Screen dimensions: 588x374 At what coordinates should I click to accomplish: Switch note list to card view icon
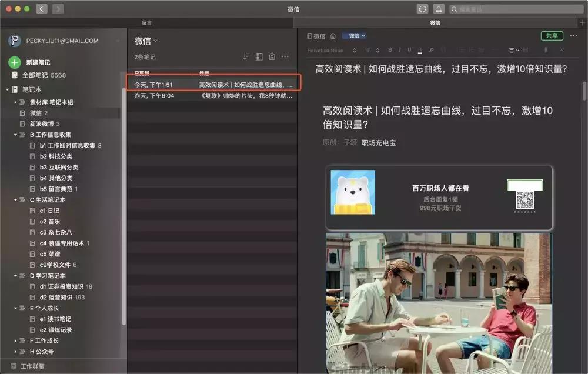[x=259, y=55]
